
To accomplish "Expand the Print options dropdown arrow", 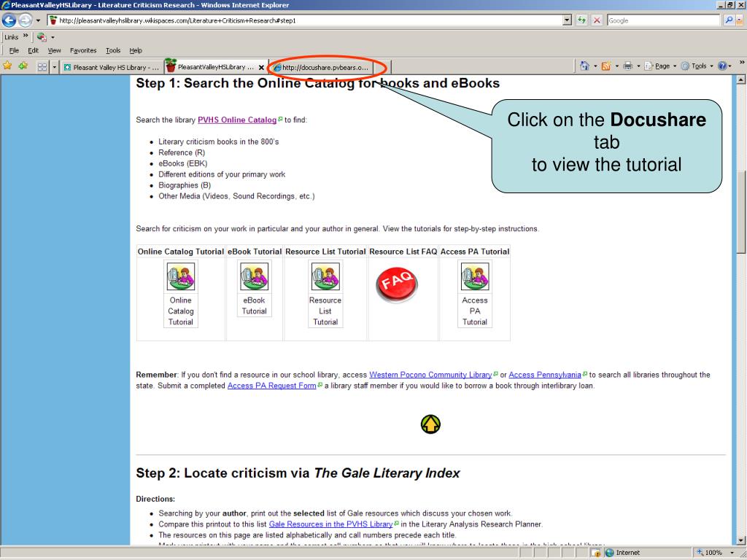I will 638,66.
